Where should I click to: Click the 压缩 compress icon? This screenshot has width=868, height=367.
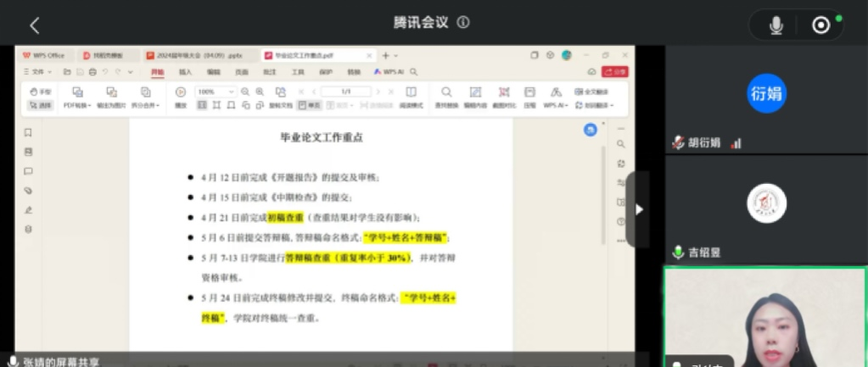[x=529, y=92]
